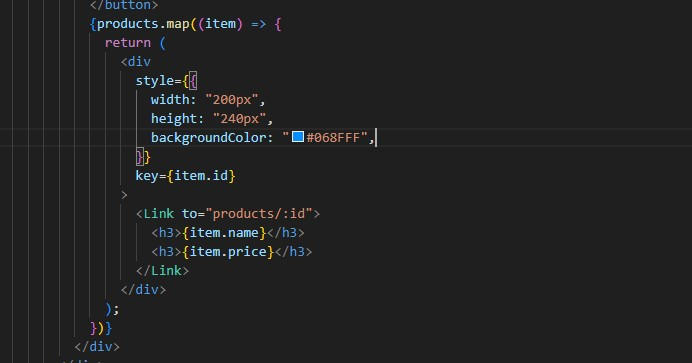Click the opening div tag under return

(x=136, y=62)
